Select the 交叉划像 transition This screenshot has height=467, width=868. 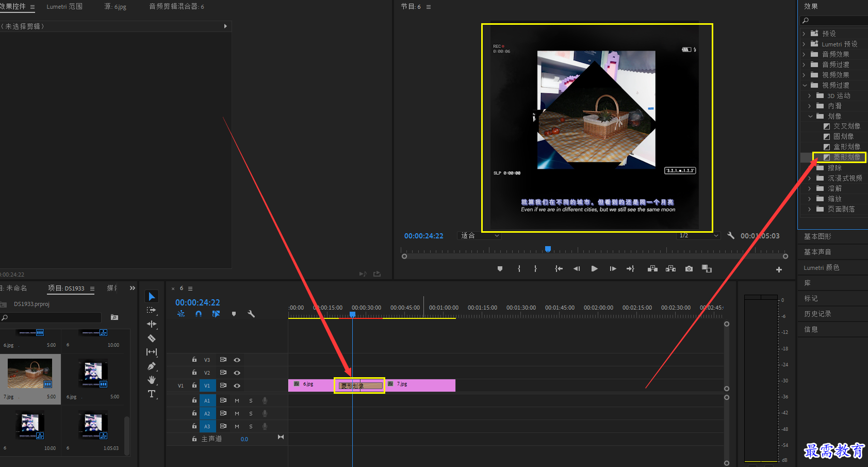pos(847,126)
